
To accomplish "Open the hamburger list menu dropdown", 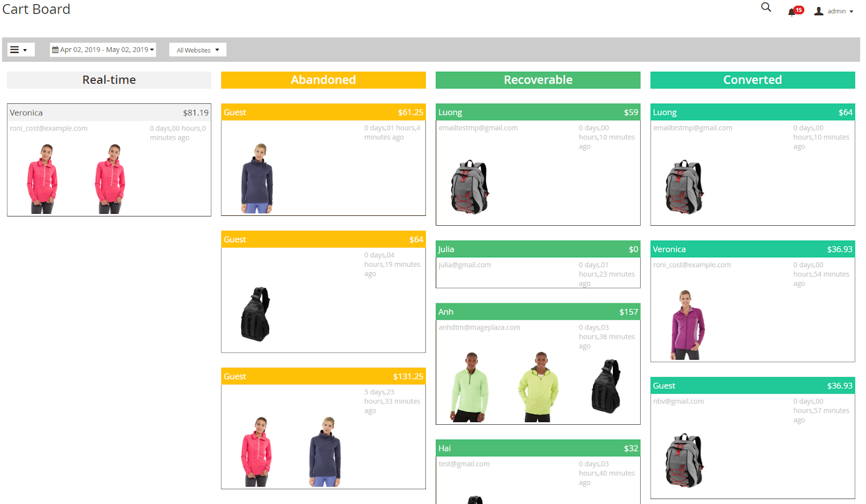I will pyautogui.click(x=21, y=50).
